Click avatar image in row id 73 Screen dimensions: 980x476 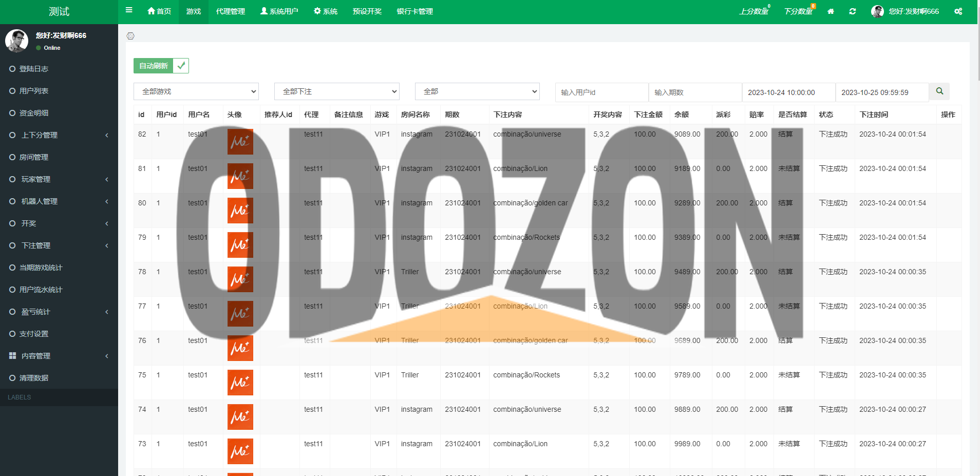(x=240, y=451)
